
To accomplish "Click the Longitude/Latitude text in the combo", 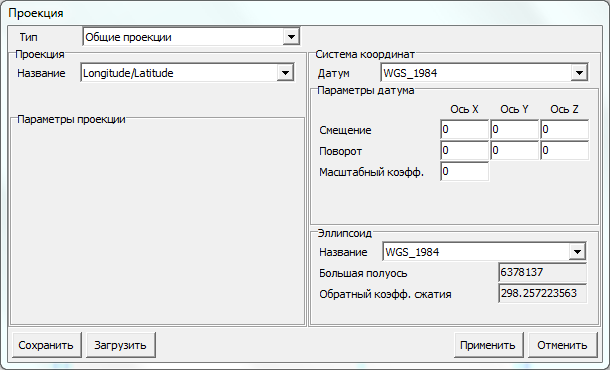I will point(128,73).
